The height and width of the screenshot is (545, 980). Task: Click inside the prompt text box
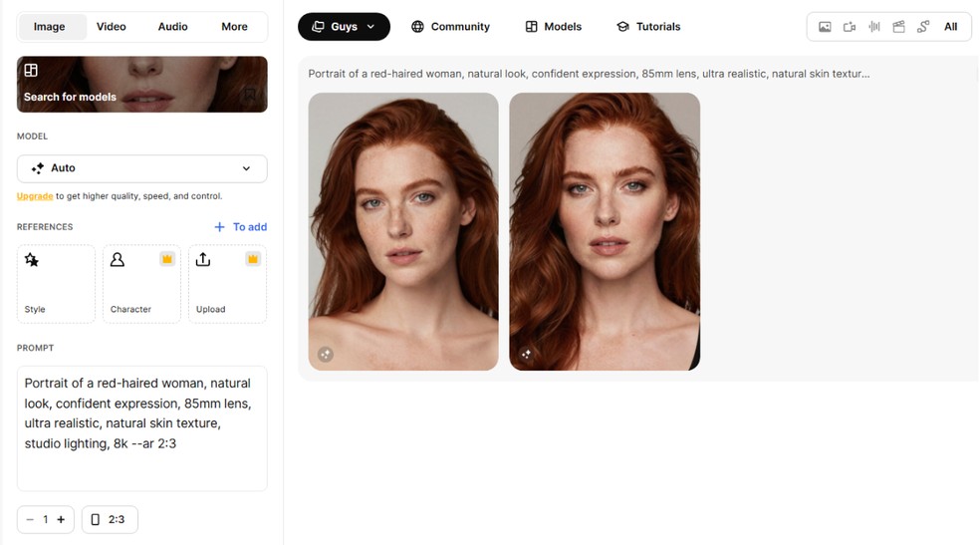click(141, 428)
